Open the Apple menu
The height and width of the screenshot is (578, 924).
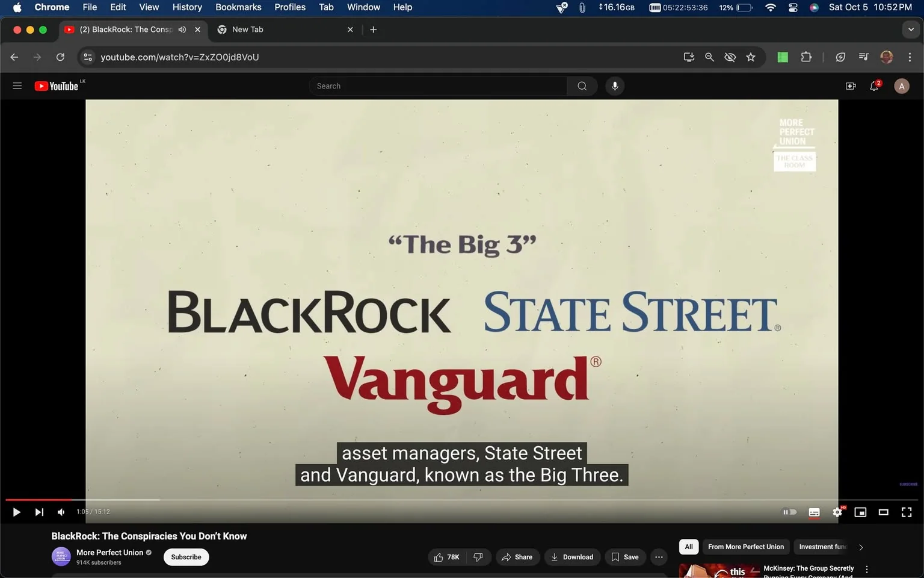(17, 7)
